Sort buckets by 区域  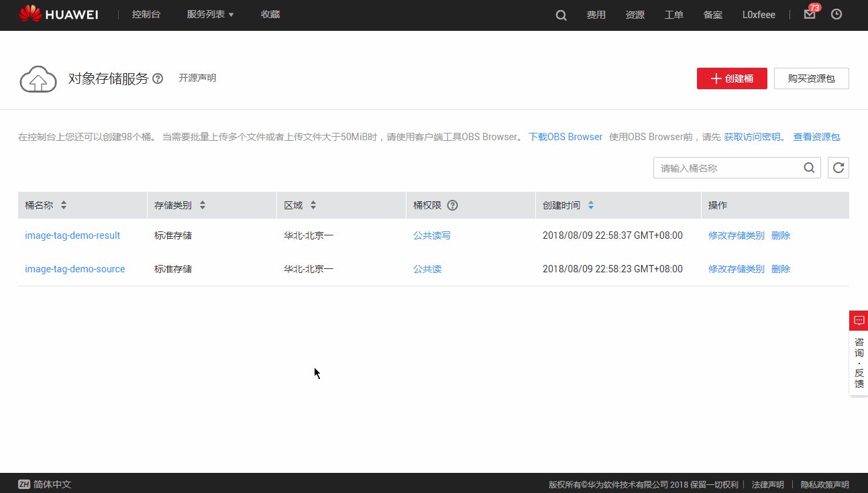(x=313, y=205)
